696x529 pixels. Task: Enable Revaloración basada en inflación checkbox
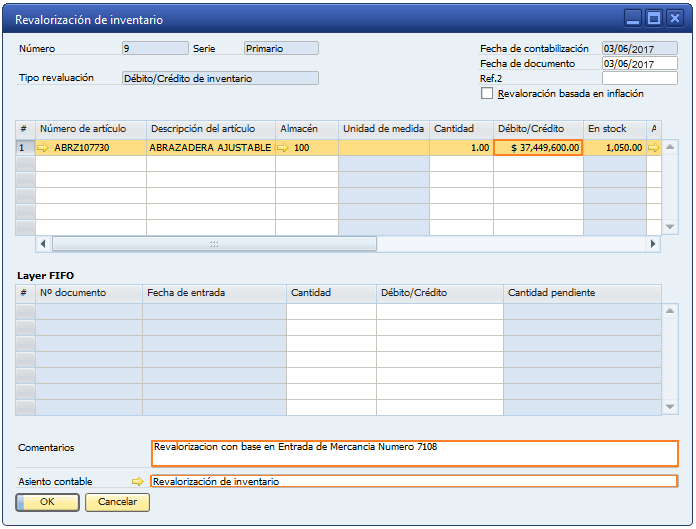coord(488,94)
